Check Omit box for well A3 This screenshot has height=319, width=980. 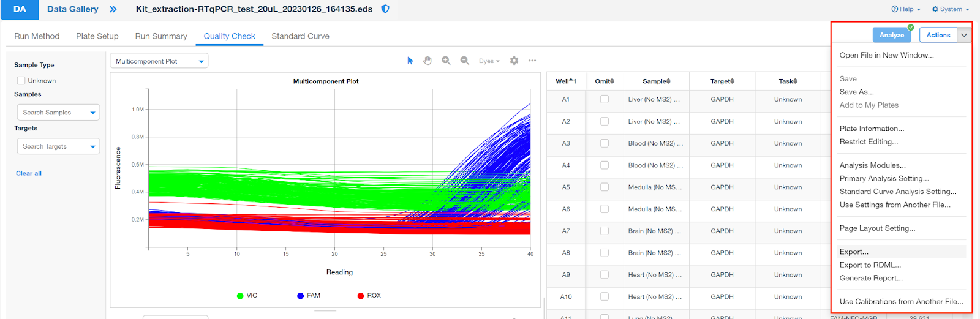pyautogui.click(x=605, y=143)
